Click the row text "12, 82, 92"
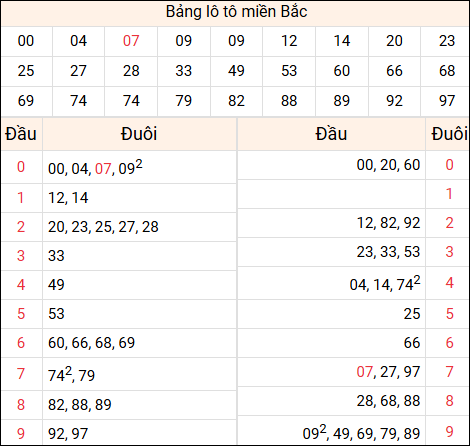 point(388,223)
